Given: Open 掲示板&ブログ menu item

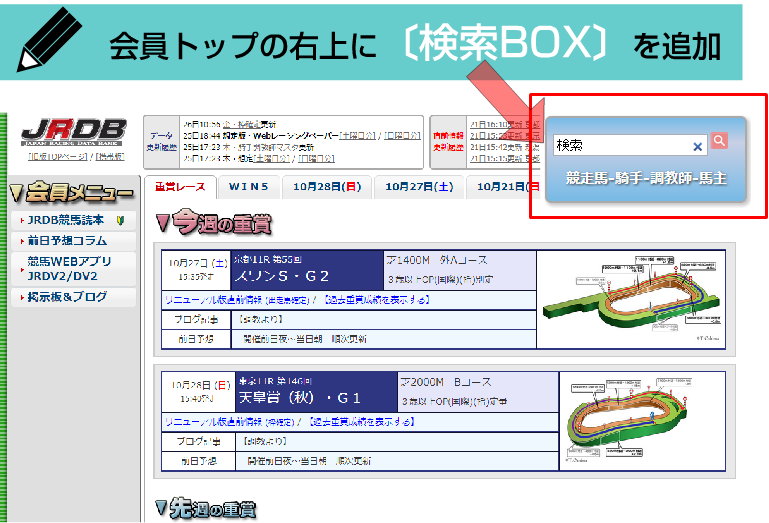Looking at the screenshot, I should (x=74, y=297).
